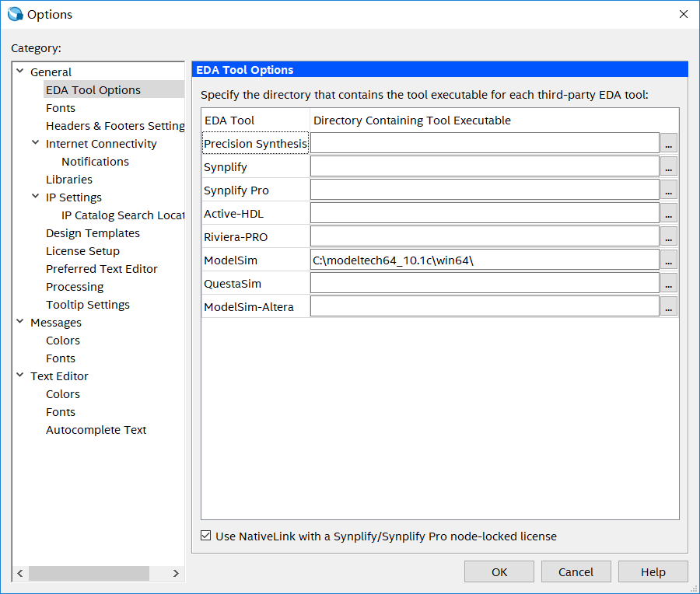Image resolution: width=700 pixels, height=594 pixels.
Task: Open IP Catalog Search Locations
Action: tap(123, 215)
